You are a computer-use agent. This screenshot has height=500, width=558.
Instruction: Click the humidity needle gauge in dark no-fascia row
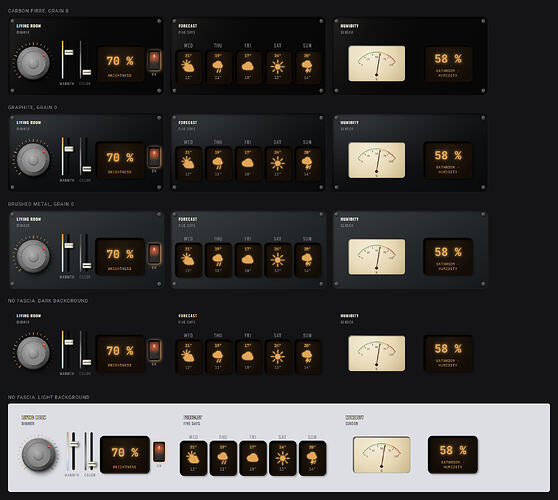point(377,353)
